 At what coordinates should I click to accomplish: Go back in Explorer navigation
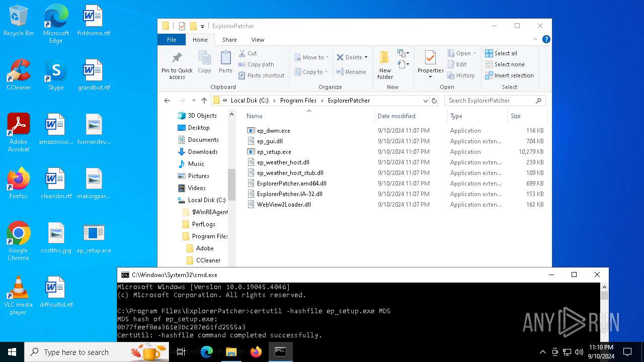(168, 101)
